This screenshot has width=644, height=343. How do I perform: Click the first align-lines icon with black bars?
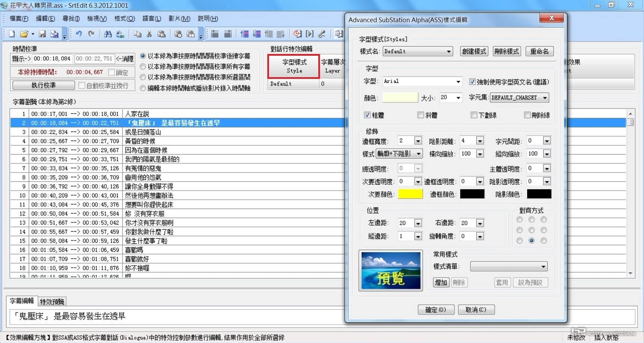pyautogui.click(x=215, y=34)
